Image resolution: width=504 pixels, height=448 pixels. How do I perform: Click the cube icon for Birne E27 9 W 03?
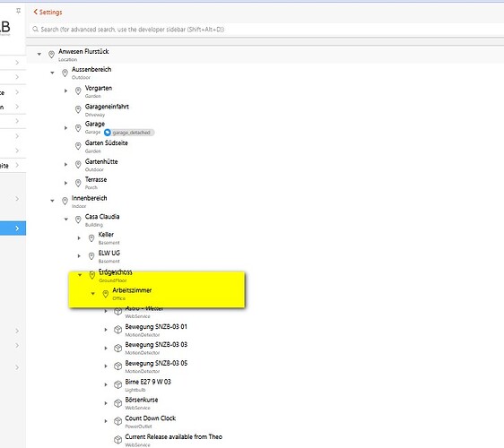(118, 384)
